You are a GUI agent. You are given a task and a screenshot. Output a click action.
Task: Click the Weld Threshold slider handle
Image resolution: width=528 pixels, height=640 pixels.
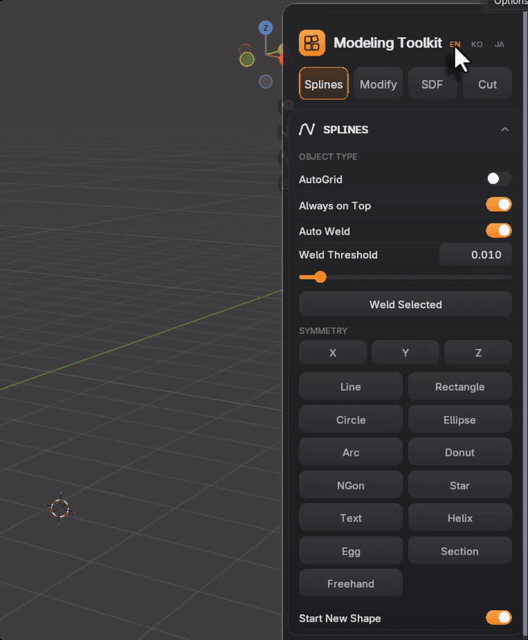(x=320, y=277)
